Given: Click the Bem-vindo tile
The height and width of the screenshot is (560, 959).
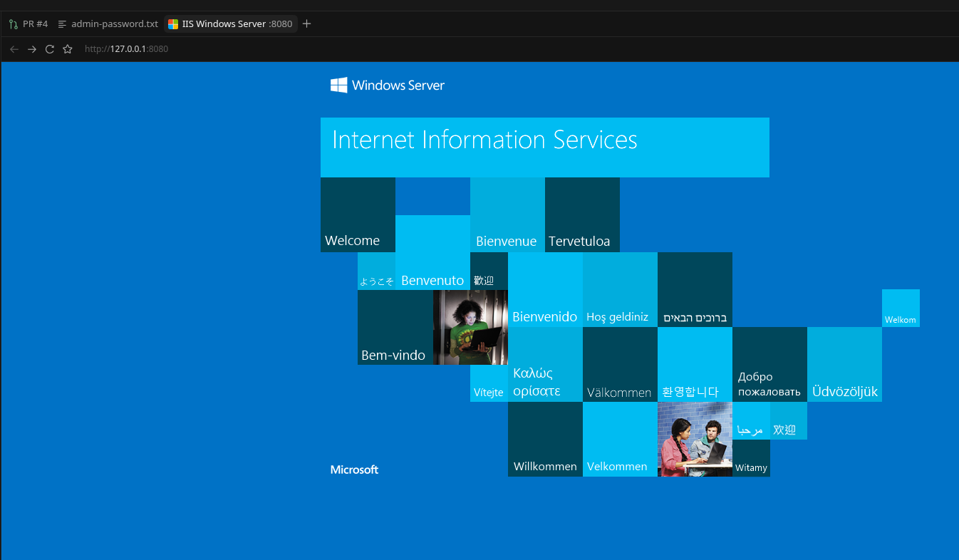Looking at the screenshot, I should coord(395,328).
